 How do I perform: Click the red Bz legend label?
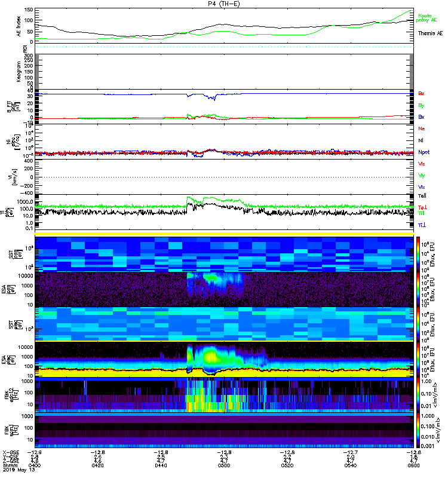pos(421,93)
